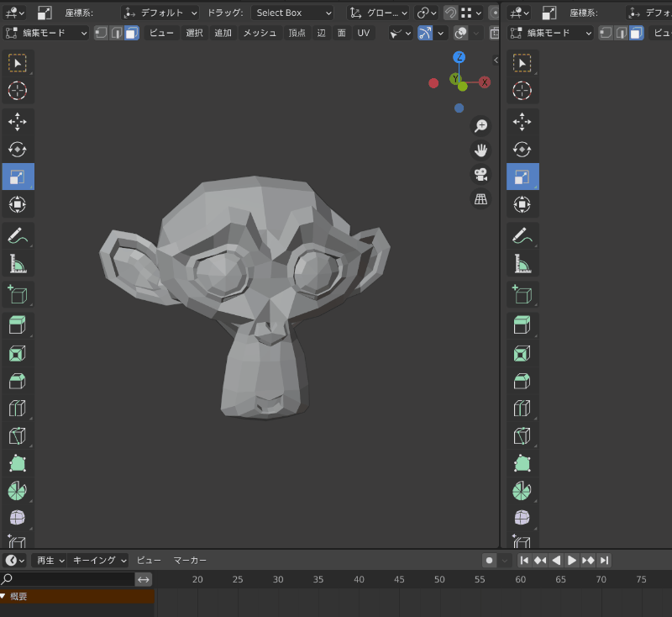The width and height of the screenshot is (672, 617).
Task: Jump to the timeline start frame
Action: (x=524, y=561)
